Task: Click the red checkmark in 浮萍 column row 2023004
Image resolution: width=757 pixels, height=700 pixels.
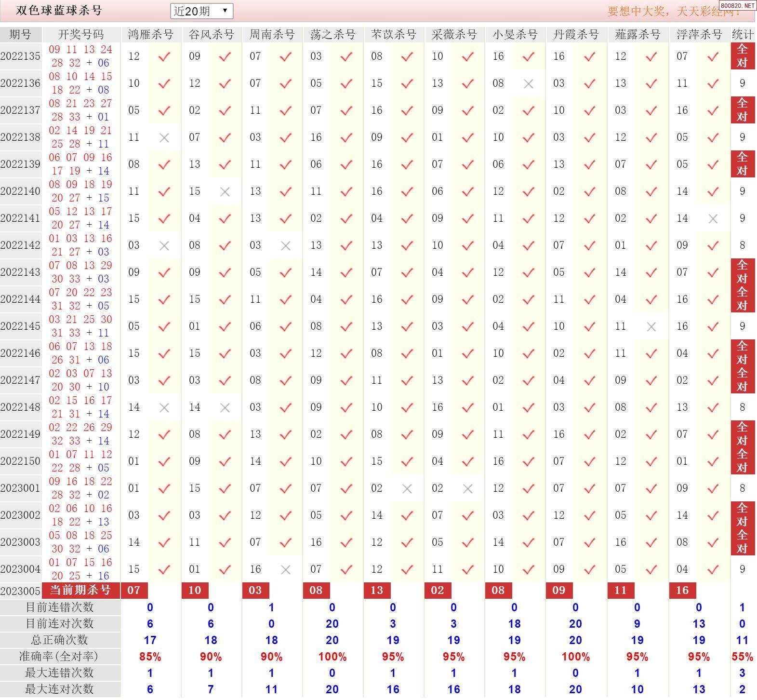Action: [x=714, y=569]
